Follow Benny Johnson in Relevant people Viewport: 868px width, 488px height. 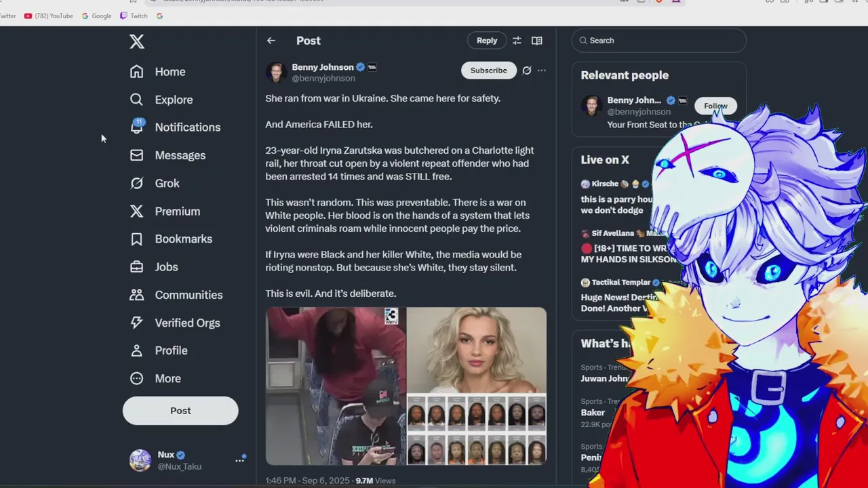(715, 106)
